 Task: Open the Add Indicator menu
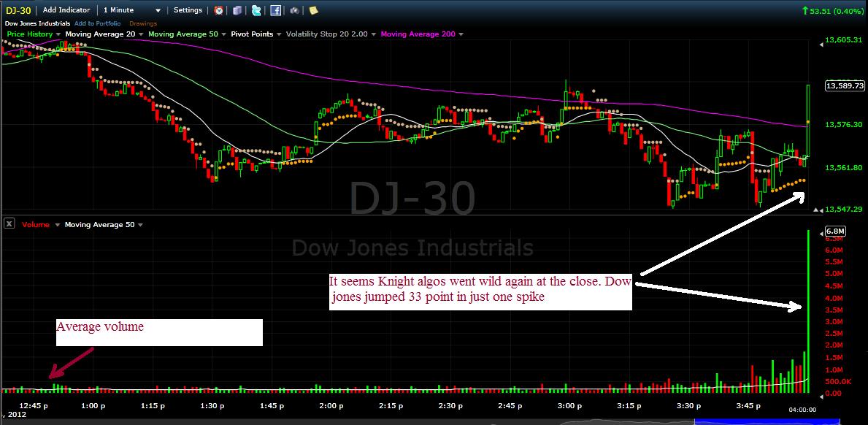click(x=66, y=9)
